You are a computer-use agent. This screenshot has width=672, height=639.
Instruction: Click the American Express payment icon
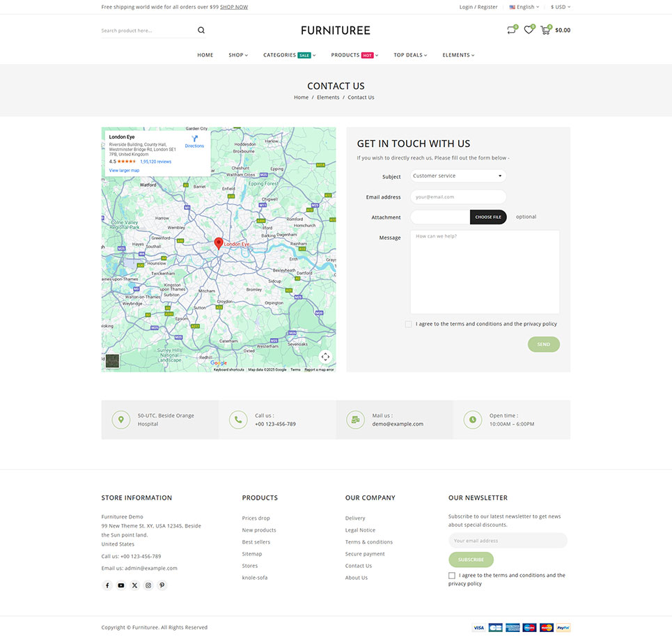[x=512, y=628]
